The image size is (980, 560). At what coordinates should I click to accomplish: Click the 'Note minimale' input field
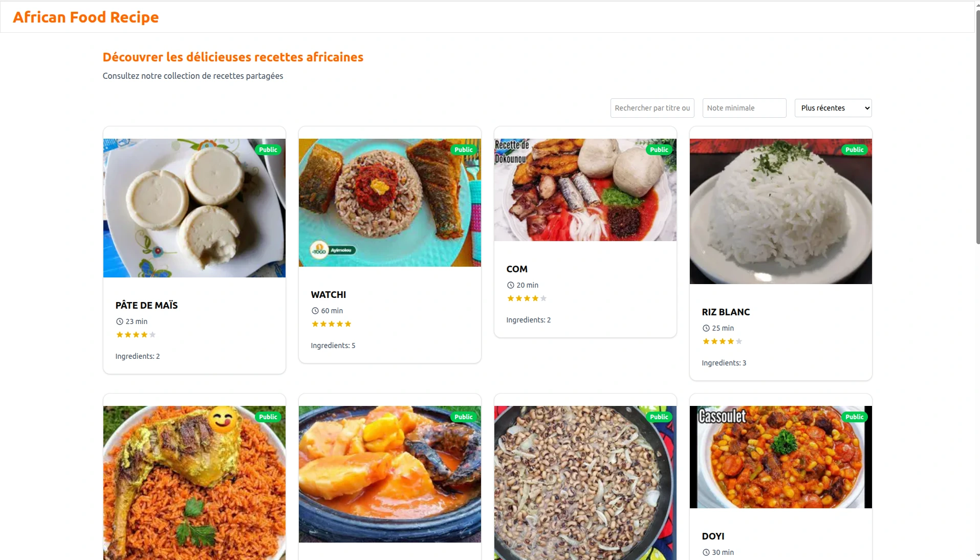744,108
